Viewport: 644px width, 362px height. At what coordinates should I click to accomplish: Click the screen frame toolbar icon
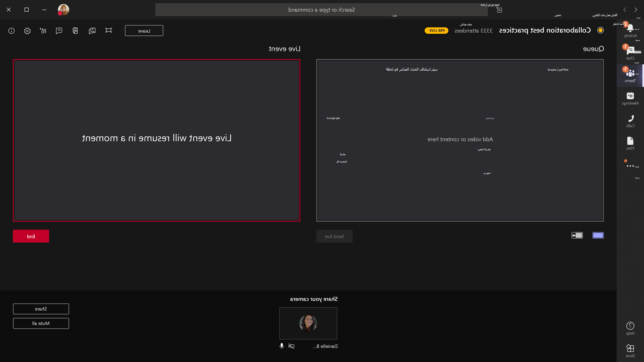tap(108, 30)
